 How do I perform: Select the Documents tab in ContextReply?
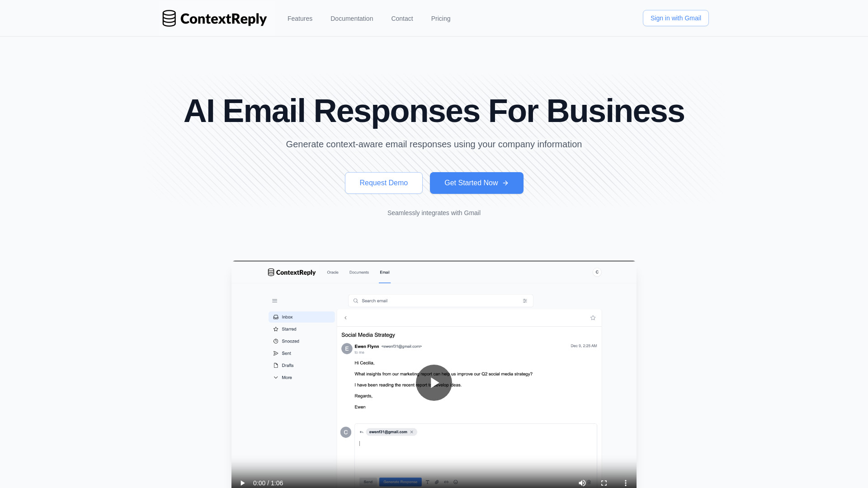click(x=359, y=272)
